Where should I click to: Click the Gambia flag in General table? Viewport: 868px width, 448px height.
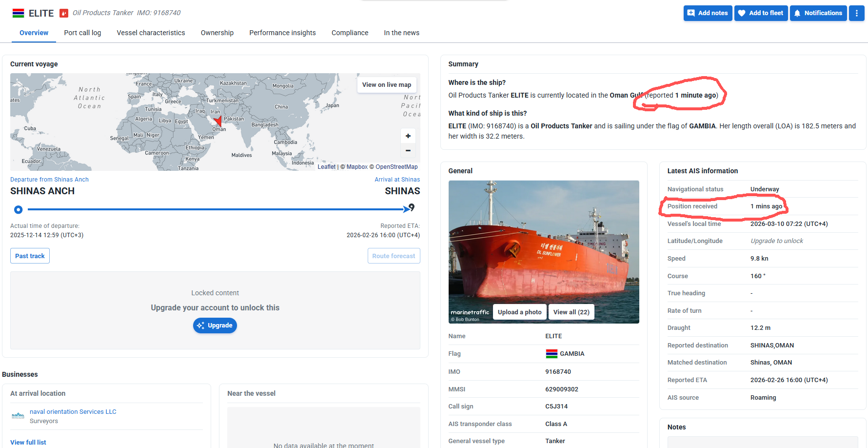[x=552, y=354]
